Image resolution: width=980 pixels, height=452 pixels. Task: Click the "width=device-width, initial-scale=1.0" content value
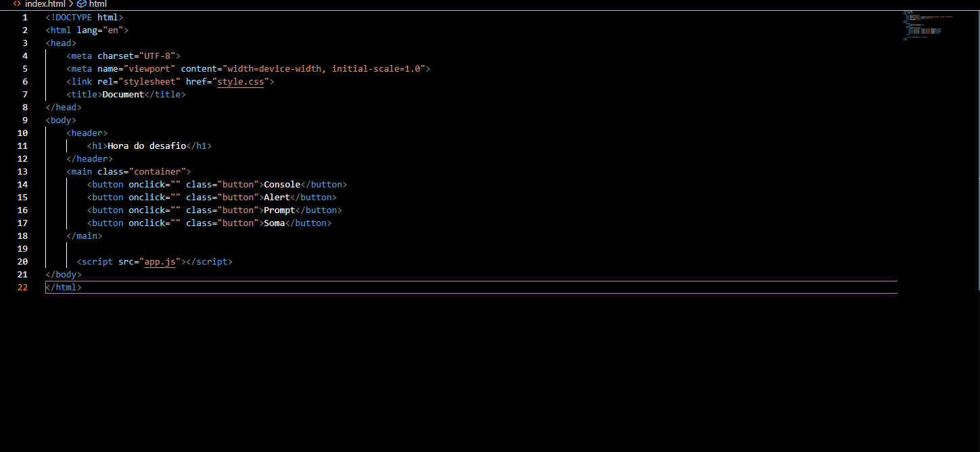point(323,69)
